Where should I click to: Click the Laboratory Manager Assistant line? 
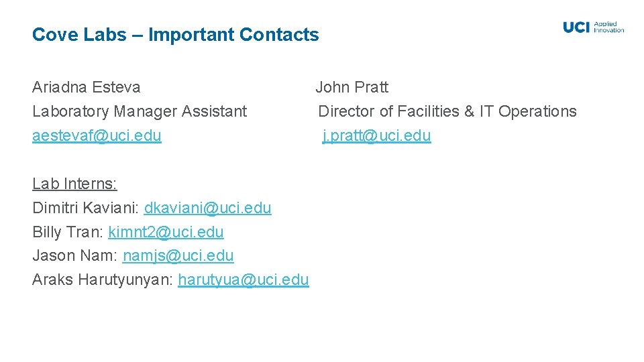point(140,111)
